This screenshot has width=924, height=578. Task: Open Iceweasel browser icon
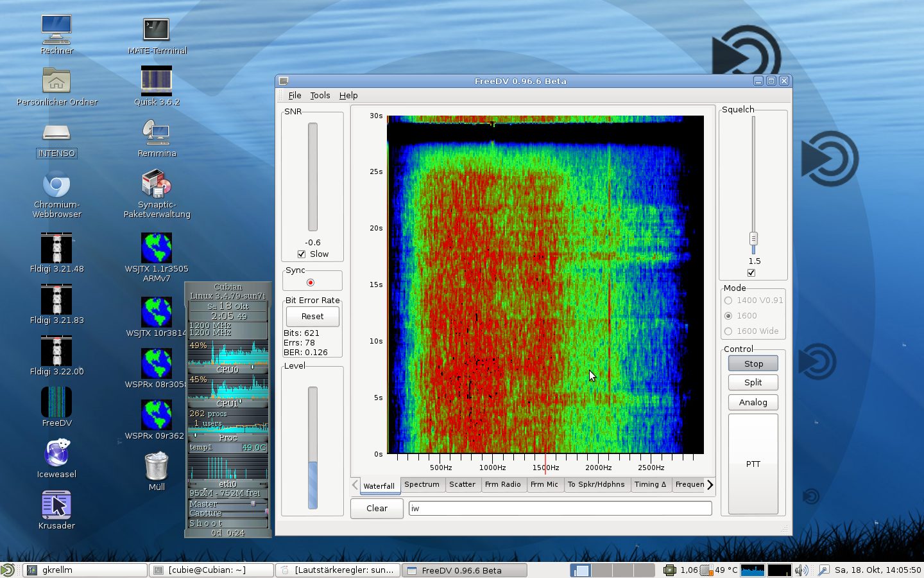click(x=56, y=453)
